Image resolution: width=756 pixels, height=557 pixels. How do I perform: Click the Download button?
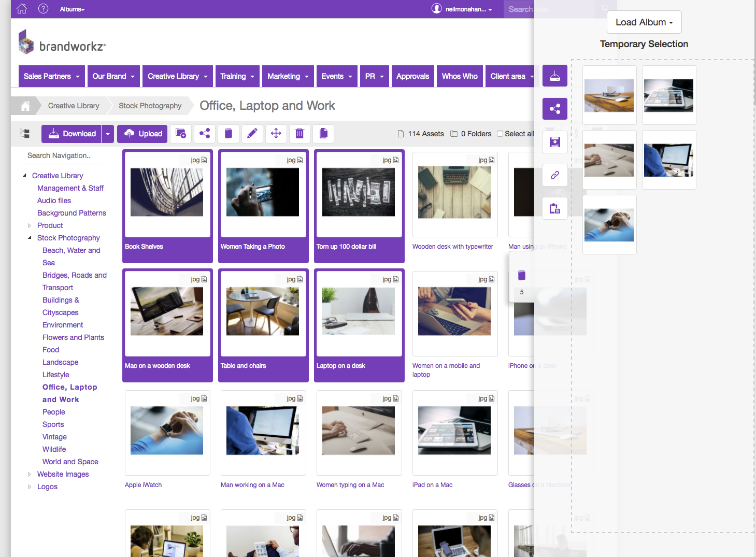72,134
